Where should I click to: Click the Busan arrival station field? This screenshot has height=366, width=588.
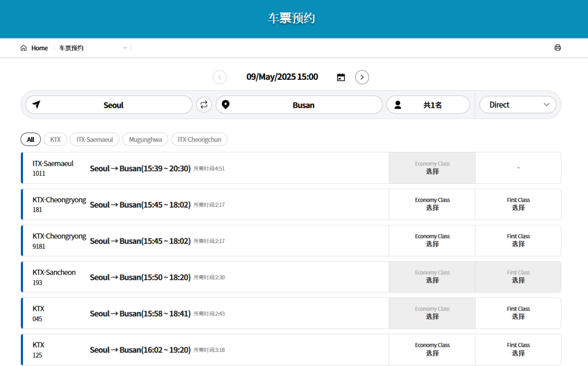coord(303,105)
